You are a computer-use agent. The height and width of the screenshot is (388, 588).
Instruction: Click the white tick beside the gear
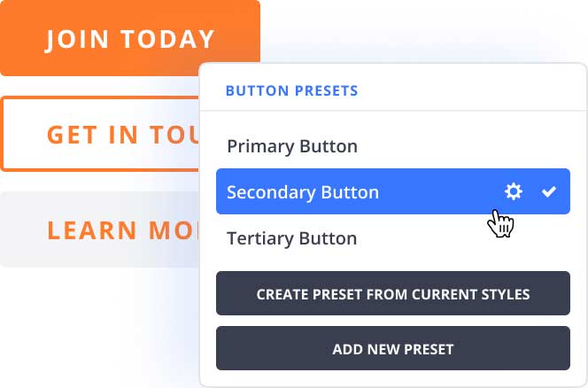click(x=549, y=191)
